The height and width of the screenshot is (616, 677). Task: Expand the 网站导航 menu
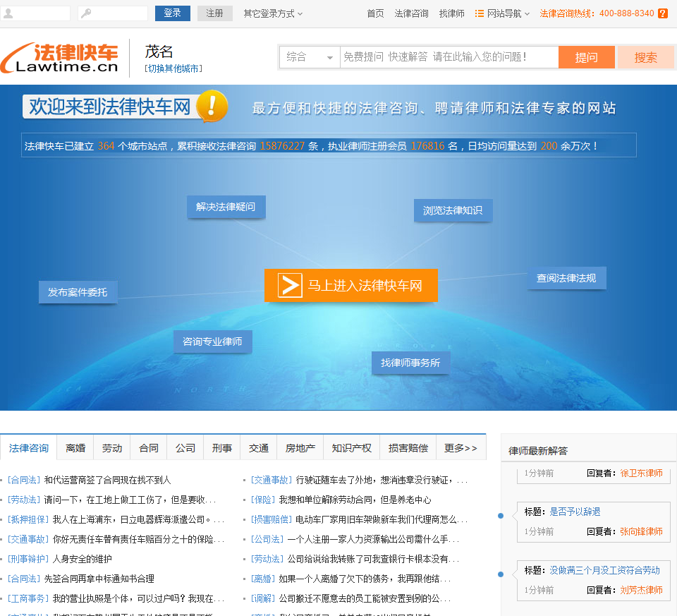point(508,13)
